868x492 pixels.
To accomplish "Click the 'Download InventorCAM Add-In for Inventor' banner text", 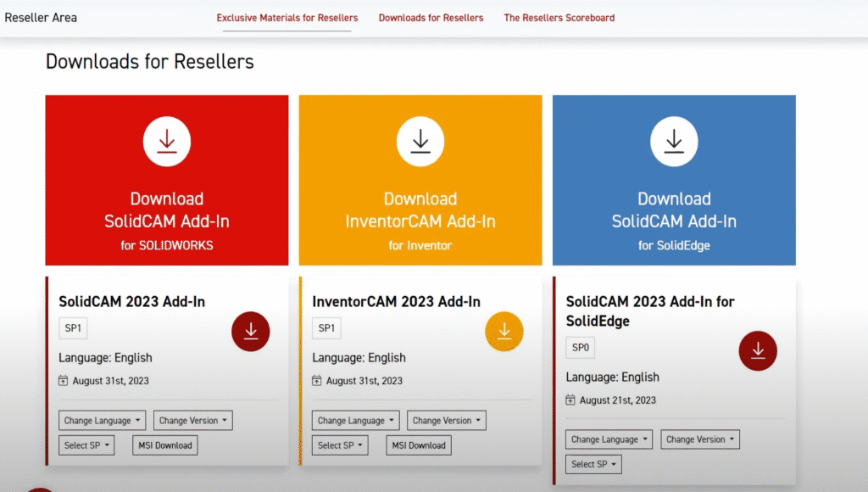I will click(420, 221).
